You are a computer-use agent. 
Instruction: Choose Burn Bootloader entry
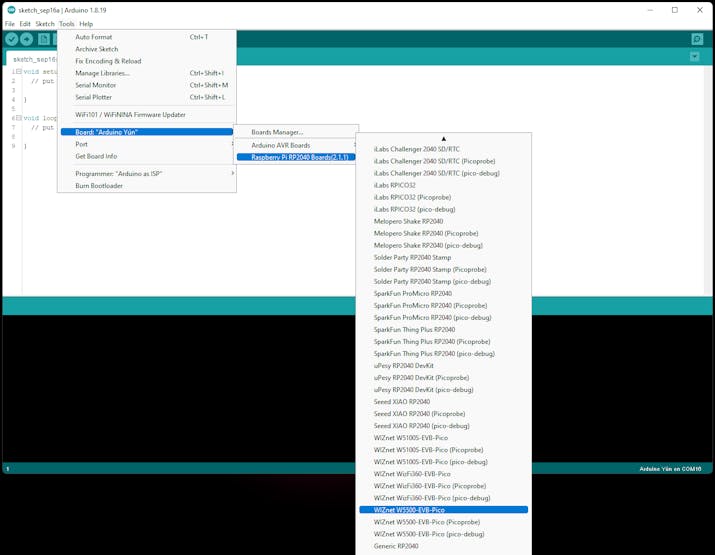146,186
